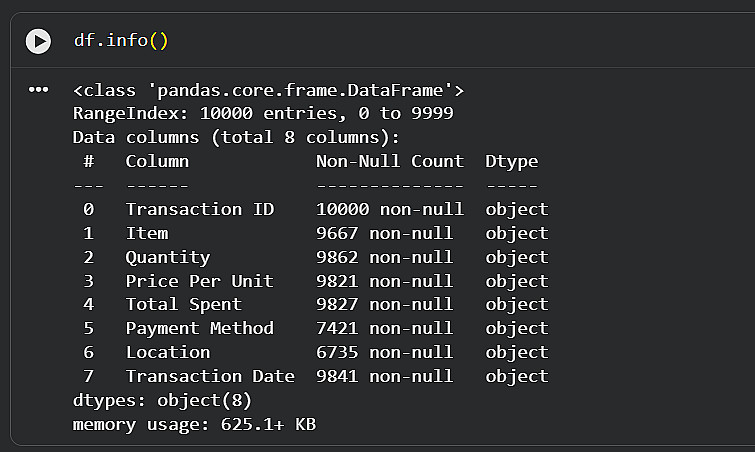Click the 'Location' column name
Screen dimensions: 755x452
pyautogui.click(x=168, y=352)
